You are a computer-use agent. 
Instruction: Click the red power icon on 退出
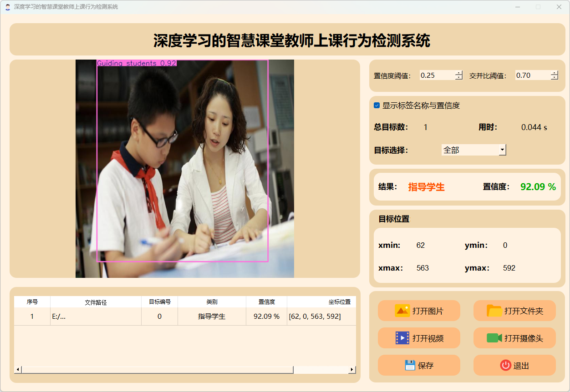505,365
